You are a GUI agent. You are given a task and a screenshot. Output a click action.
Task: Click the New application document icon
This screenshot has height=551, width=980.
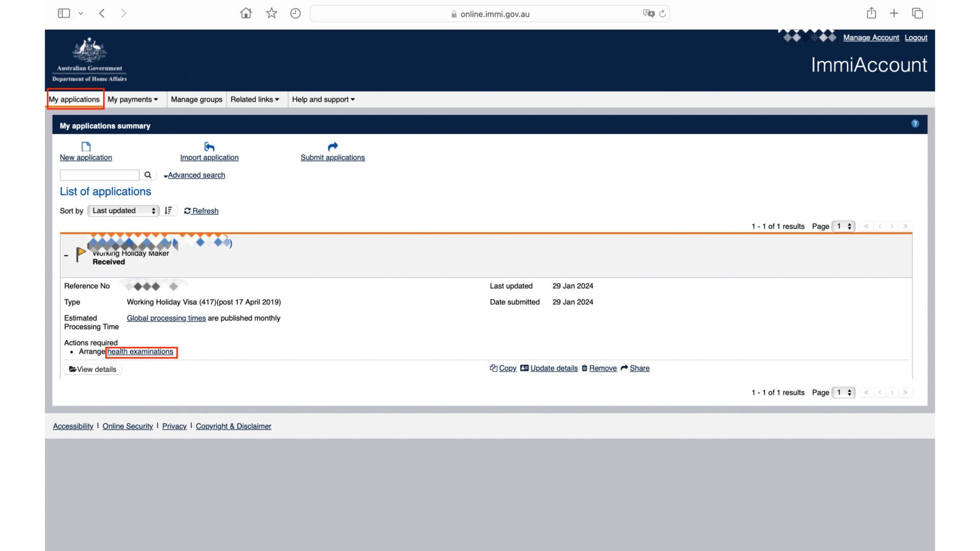coord(86,147)
